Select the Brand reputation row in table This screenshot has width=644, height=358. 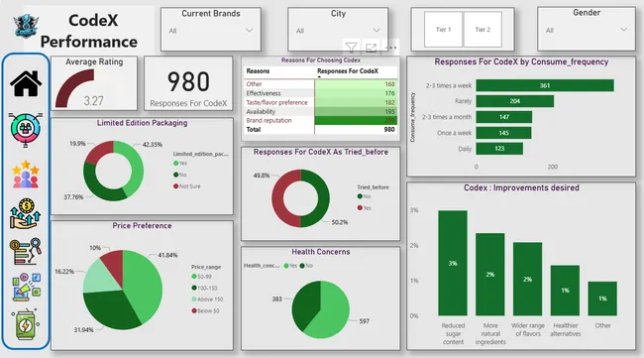[x=320, y=120]
